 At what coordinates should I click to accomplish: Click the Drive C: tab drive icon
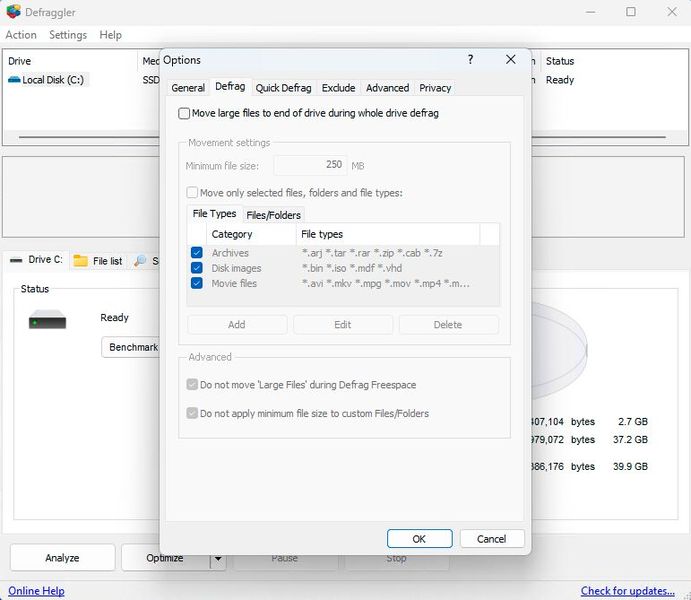click(16, 260)
